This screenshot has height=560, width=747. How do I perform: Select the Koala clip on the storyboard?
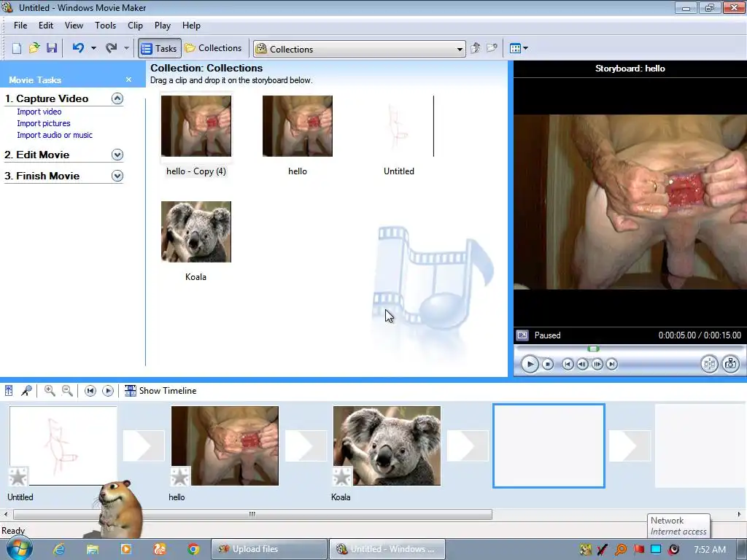(387, 446)
